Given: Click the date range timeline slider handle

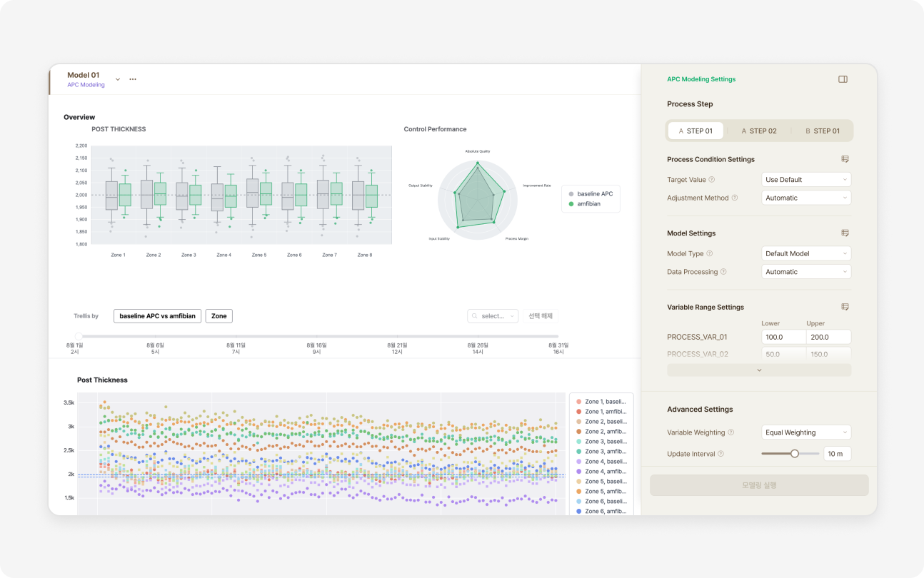Looking at the screenshot, I should tap(79, 336).
